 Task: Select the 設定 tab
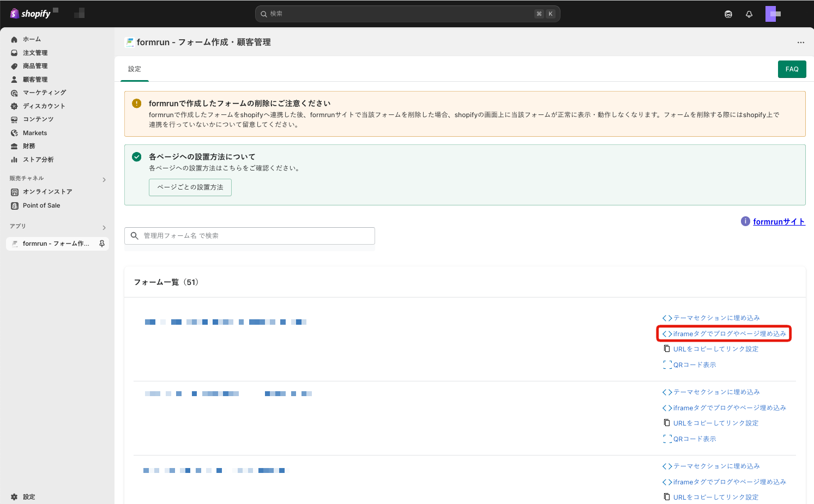coord(135,69)
